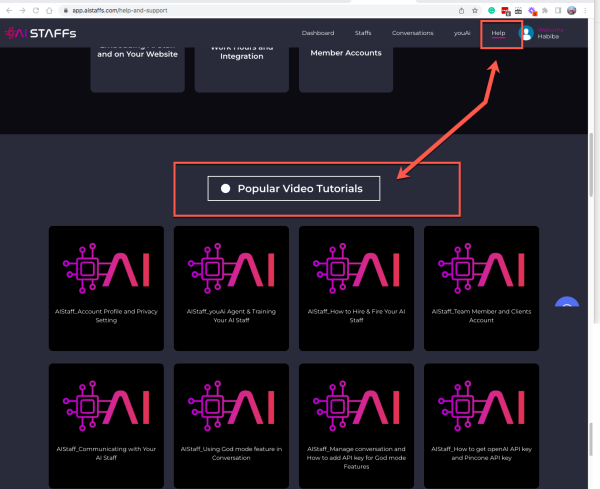Open the browser profile avatar
600x489 pixels.
[572, 11]
